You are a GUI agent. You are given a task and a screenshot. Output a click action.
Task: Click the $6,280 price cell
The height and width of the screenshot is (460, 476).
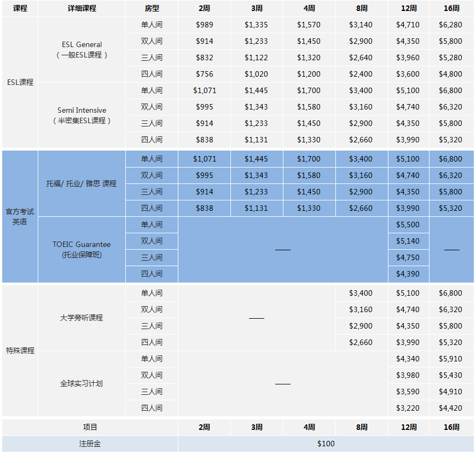click(451, 25)
